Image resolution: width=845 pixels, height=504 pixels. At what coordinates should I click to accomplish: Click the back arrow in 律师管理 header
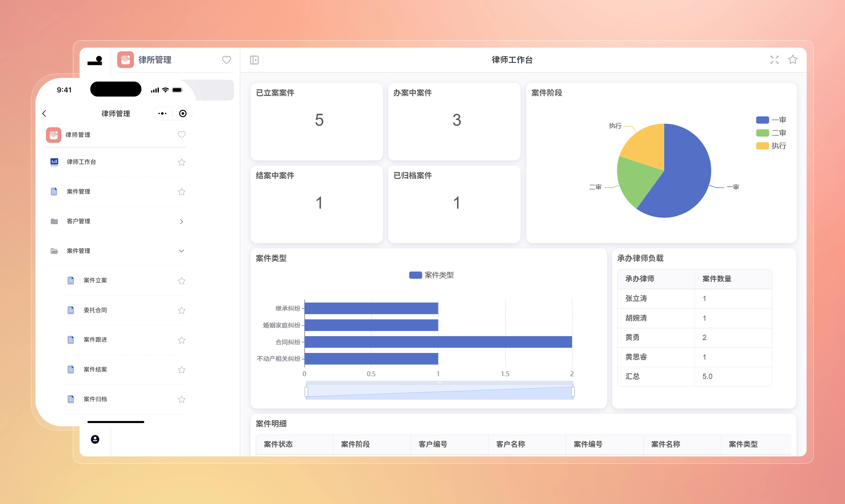pyautogui.click(x=44, y=113)
